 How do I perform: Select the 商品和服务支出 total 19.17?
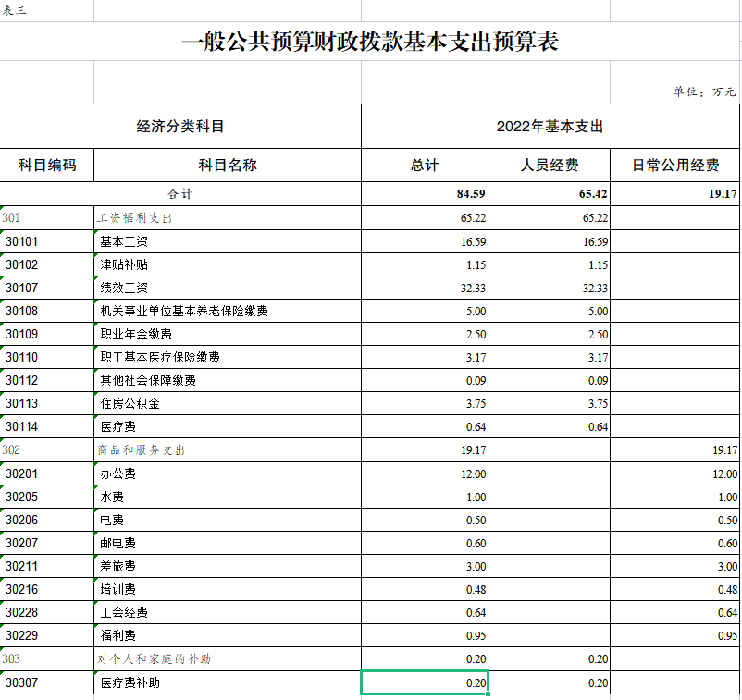point(425,450)
